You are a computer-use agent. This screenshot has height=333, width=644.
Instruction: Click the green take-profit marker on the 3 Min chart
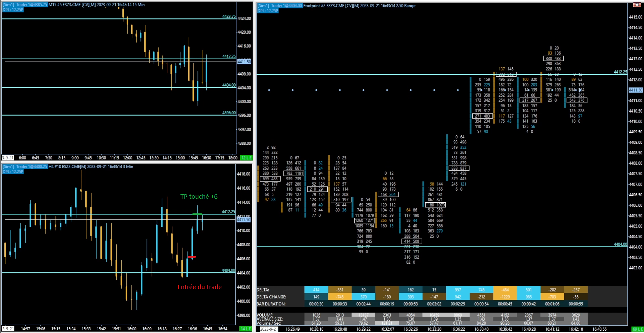tap(197, 214)
